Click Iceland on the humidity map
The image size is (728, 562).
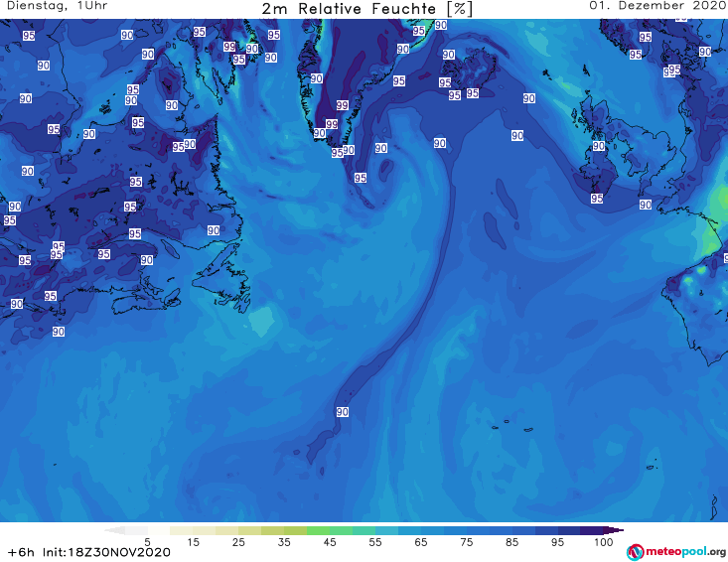pyautogui.click(x=468, y=70)
